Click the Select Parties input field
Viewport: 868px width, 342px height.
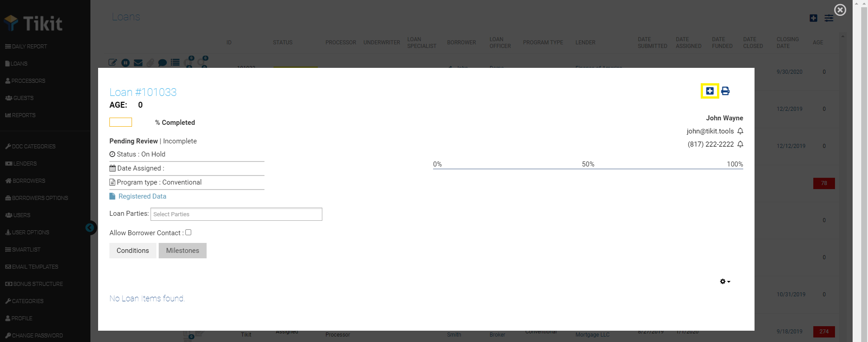coord(236,214)
